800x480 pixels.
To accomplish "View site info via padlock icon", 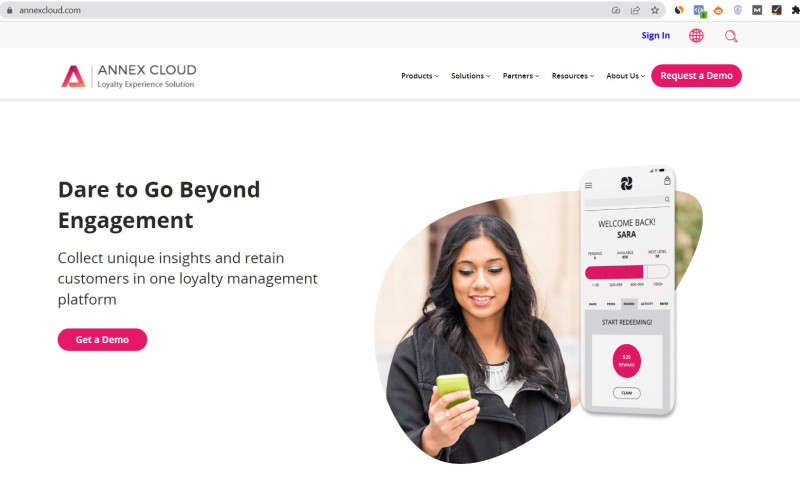I will click(9, 10).
